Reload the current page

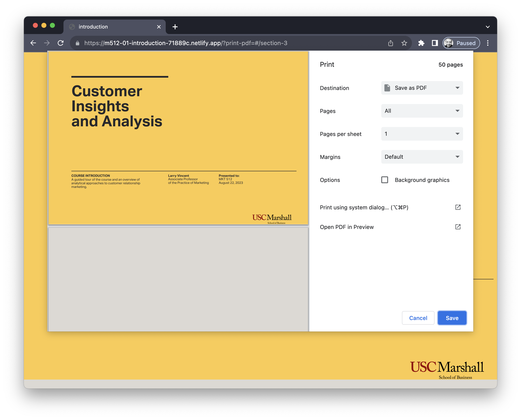point(60,43)
